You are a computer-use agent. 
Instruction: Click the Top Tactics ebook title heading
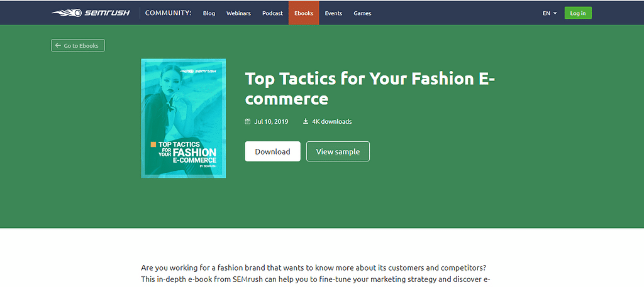coord(370,89)
